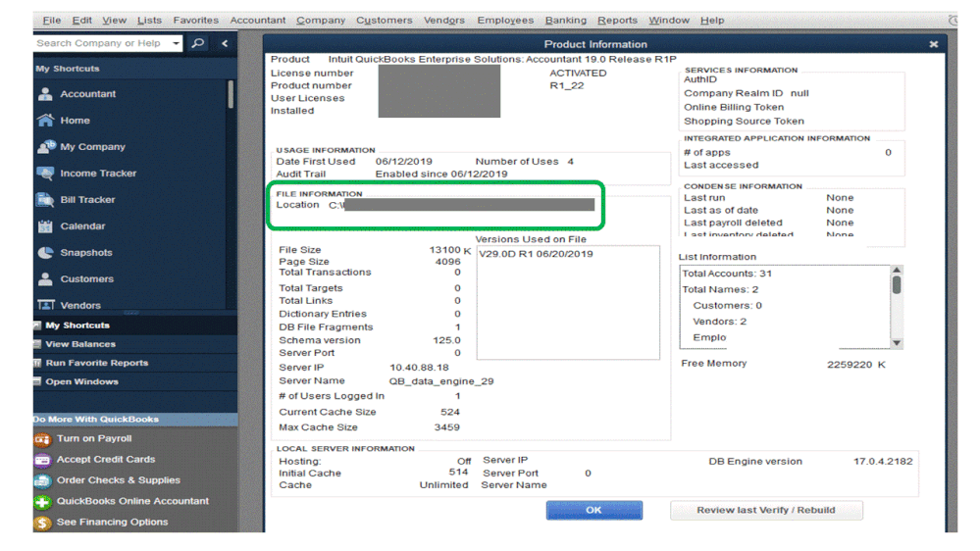Open the Favorites menu

click(195, 20)
